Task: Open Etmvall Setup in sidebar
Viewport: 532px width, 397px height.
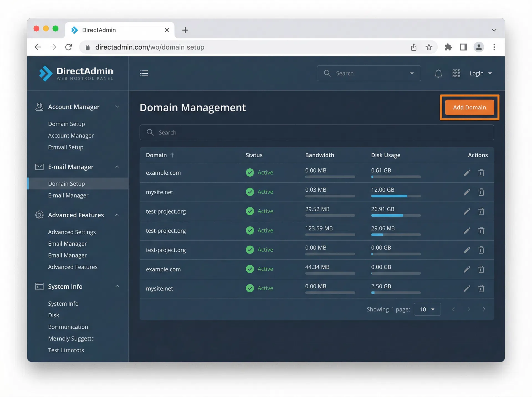Action: point(66,147)
